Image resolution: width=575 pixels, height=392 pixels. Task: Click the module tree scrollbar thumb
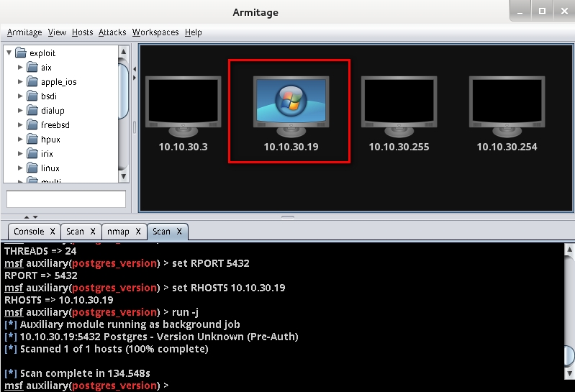coord(124,91)
